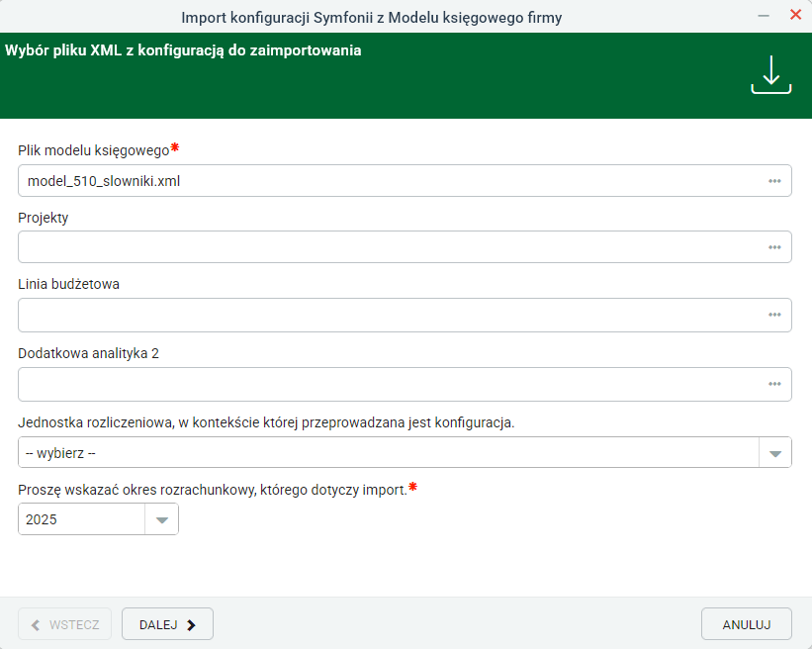
Task: Click the 'Jednostka rozliczeniowa' description text
Action: pyautogui.click(x=266, y=422)
